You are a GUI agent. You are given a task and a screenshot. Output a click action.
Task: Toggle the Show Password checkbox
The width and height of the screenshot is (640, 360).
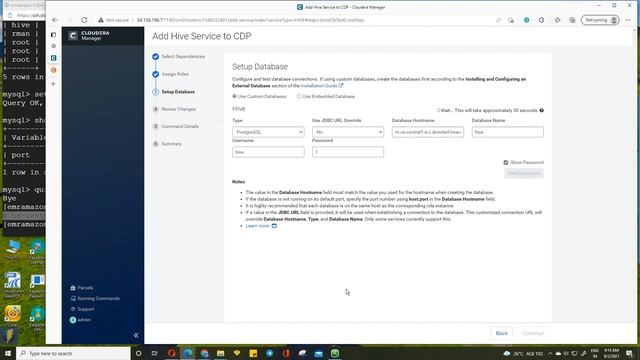[x=506, y=162]
